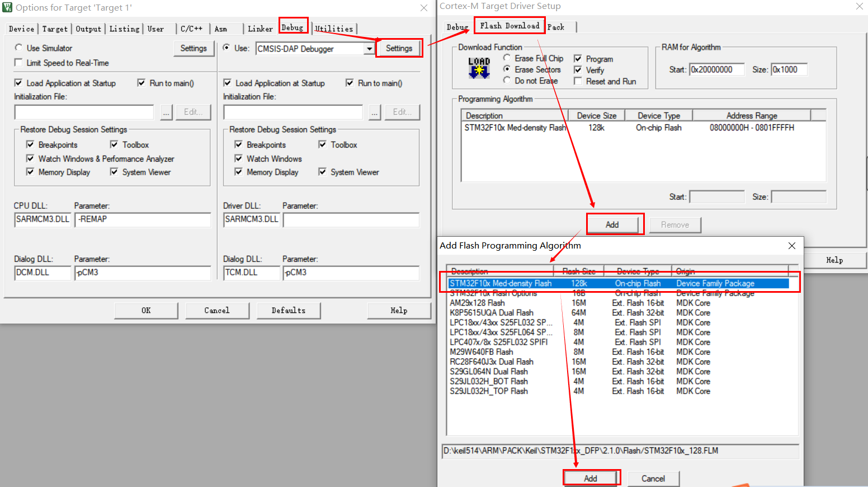Select the Do not Erase radio button
This screenshot has width=868, height=487.
click(507, 81)
